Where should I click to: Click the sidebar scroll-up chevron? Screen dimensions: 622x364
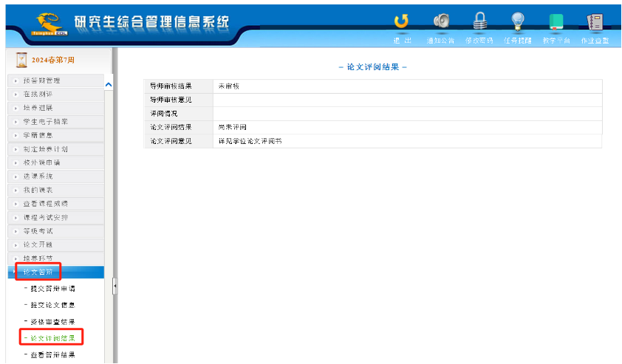pos(109,85)
